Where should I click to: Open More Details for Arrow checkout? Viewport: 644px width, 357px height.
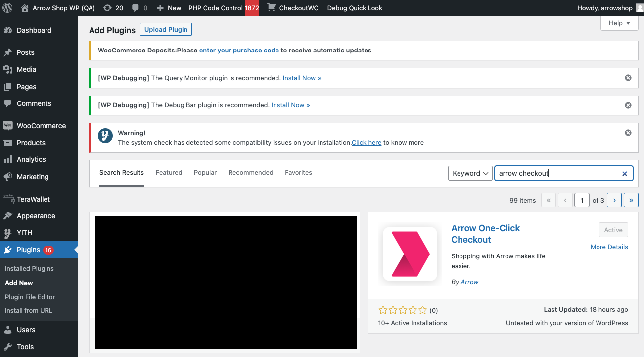pos(609,247)
